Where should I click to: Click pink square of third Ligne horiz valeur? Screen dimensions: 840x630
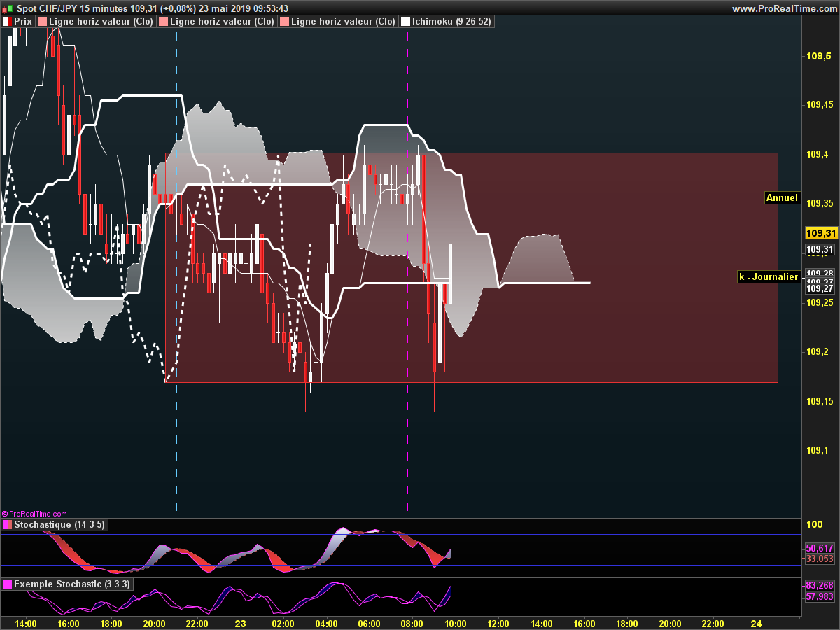[x=285, y=22]
